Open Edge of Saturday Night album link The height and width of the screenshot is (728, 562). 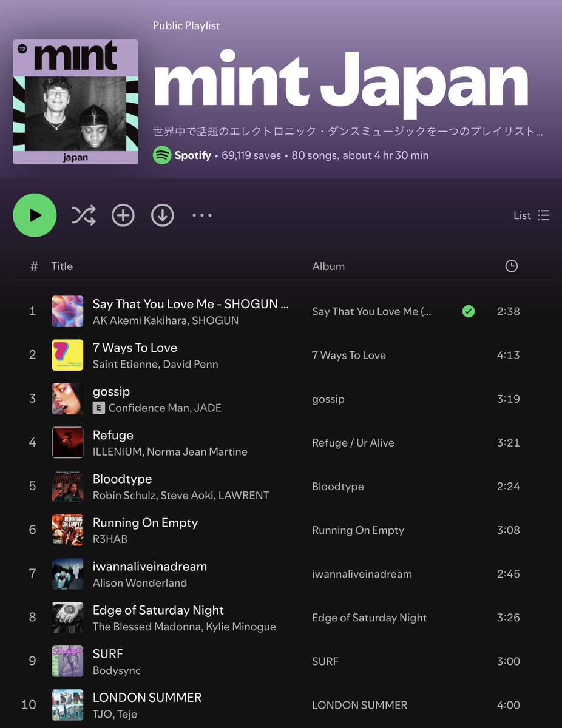[x=370, y=617]
